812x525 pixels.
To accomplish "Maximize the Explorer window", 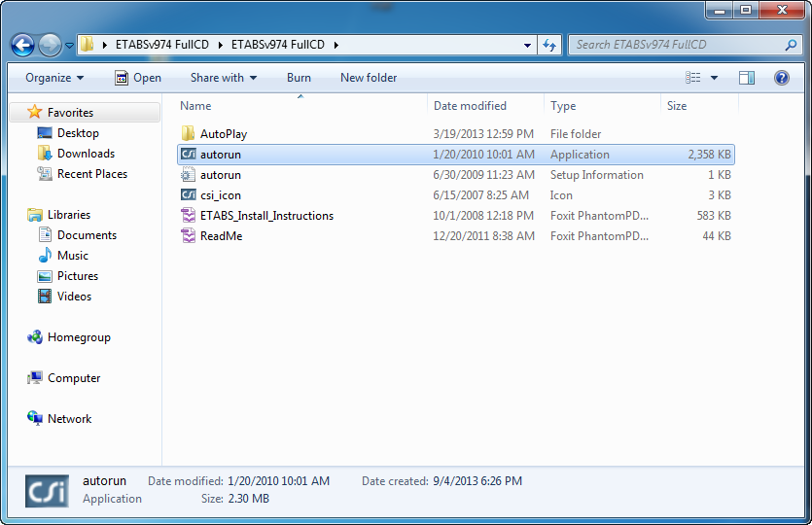I will click(x=746, y=10).
